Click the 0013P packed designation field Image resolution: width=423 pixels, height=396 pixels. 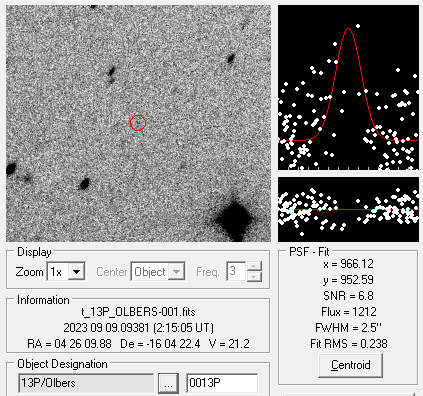tap(222, 383)
